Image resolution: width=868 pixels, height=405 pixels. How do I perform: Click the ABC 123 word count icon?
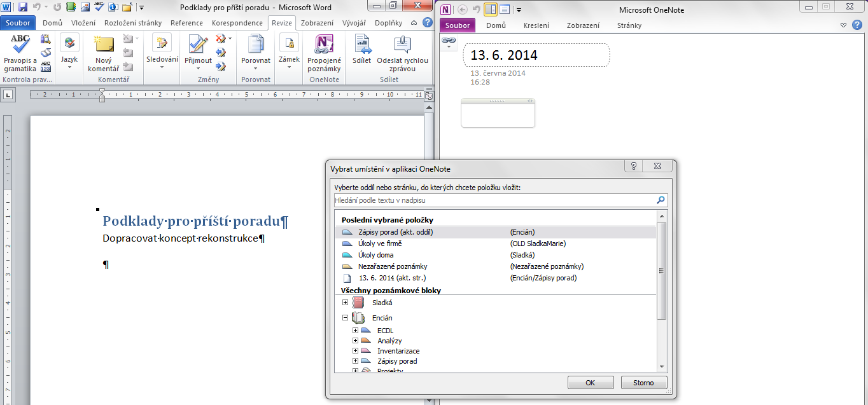[x=46, y=66]
